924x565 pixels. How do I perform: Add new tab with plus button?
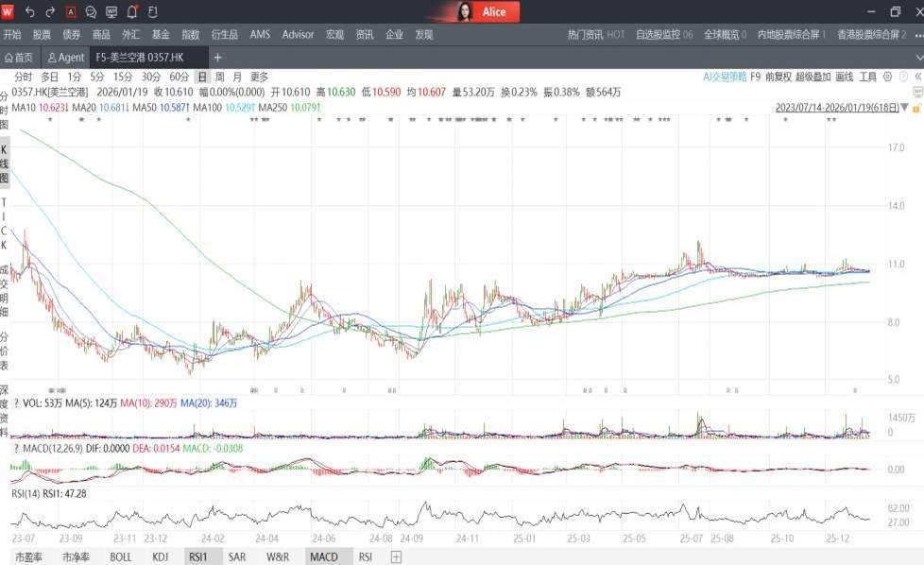click(x=217, y=58)
